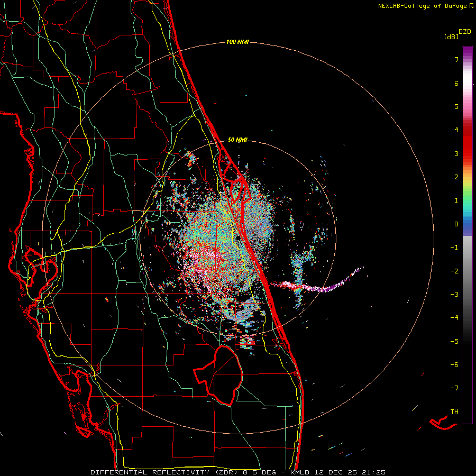
Task: Click the NEXLAB-College of DuPage watermark text
Action: click(x=422, y=6)
